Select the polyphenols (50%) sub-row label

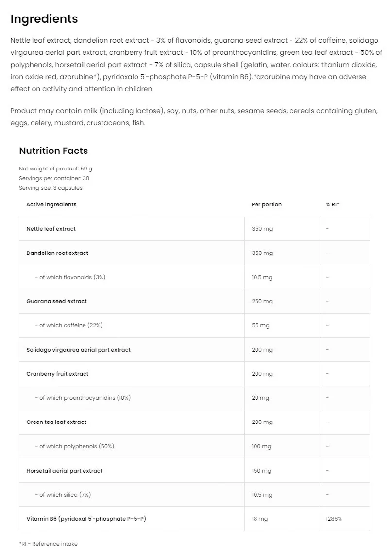pos(74,446)
